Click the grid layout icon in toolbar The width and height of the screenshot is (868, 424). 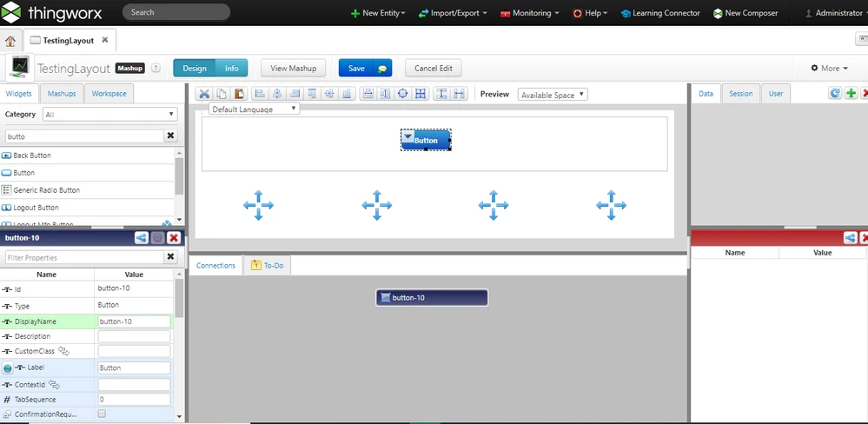point(421,94)
